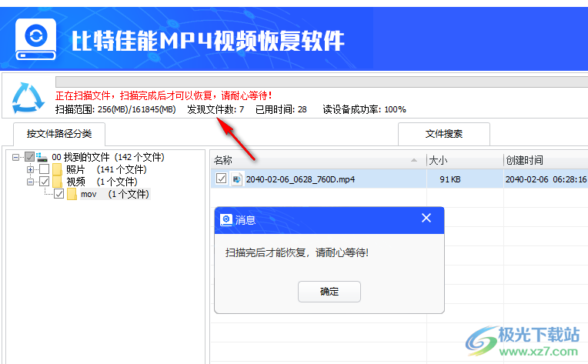Sort by 创建时间 column header

point(546,160)
